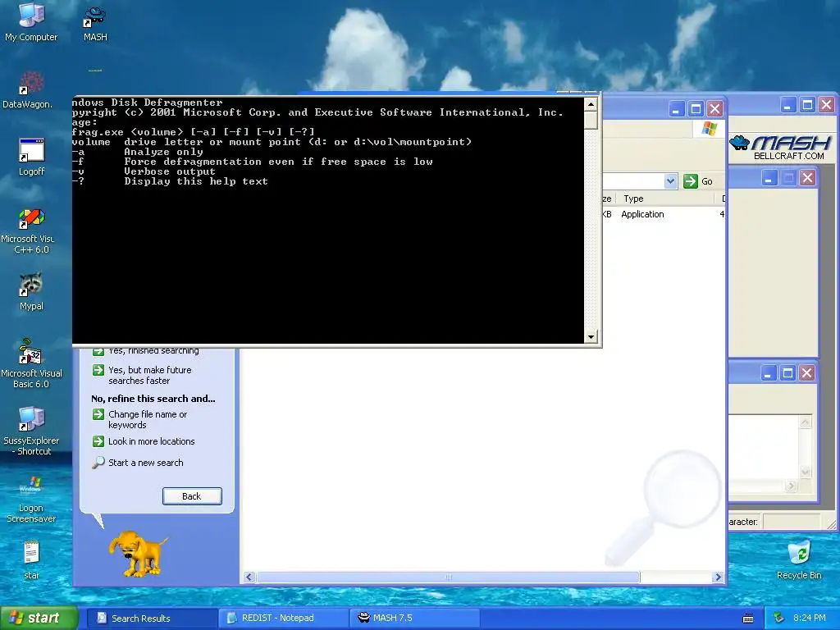Open the Logoff desktop shortcut
840x630 pixels.
click(31, 157)
